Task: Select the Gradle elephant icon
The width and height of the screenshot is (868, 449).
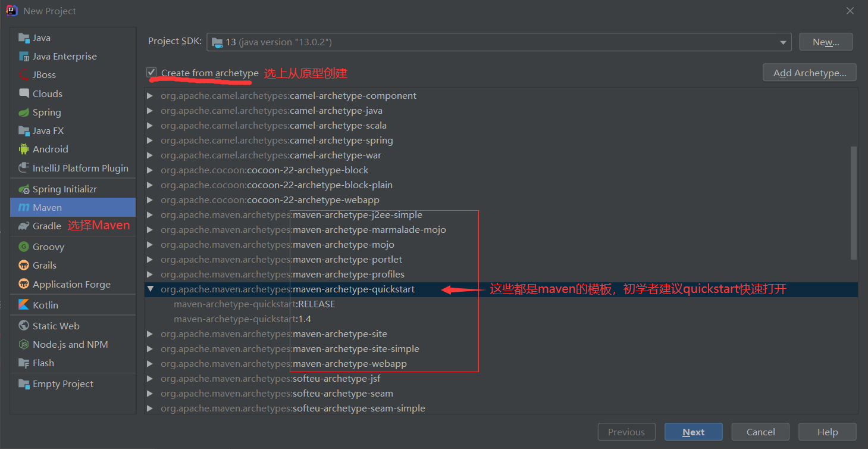Action: pyautogui.click(x=24, y=226)
